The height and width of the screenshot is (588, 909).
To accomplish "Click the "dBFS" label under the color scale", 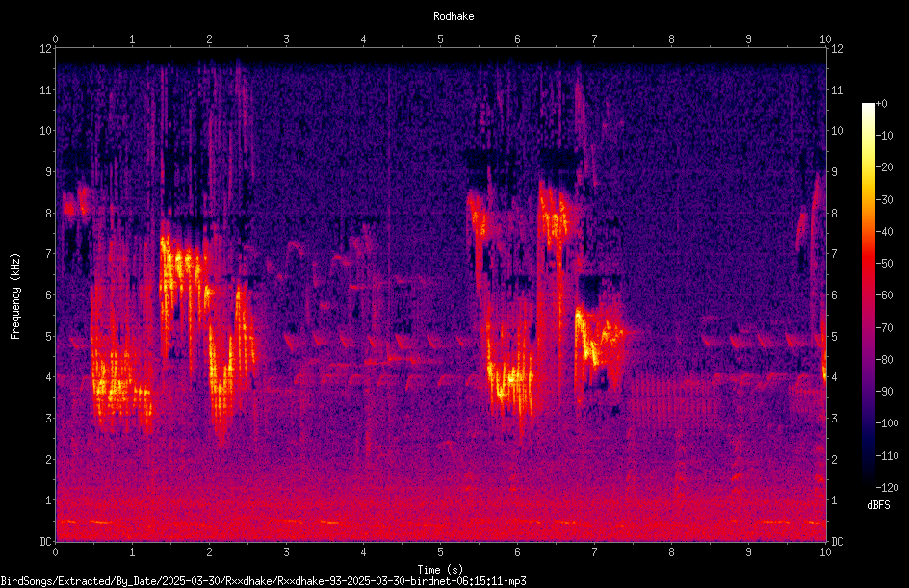I will (878, 505).
